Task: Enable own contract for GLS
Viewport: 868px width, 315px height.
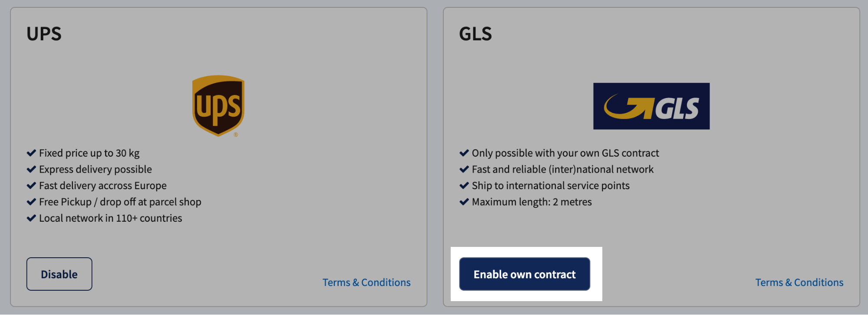Action: pos(525,274)
